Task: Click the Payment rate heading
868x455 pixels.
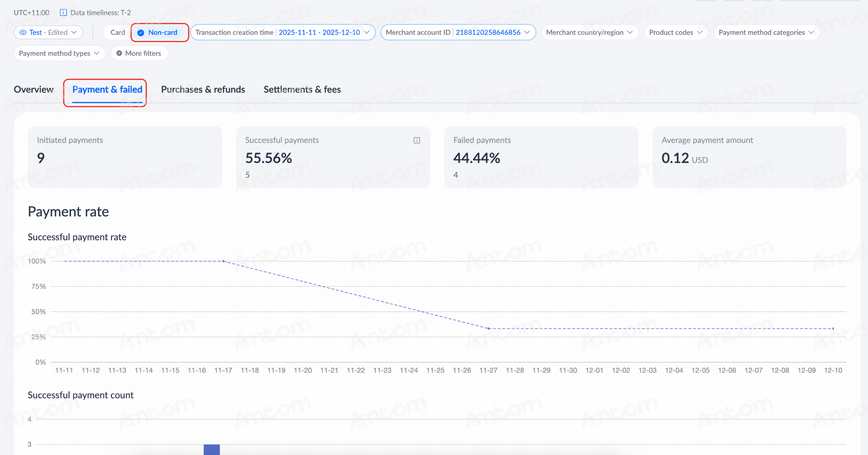Action: (68, 211)
